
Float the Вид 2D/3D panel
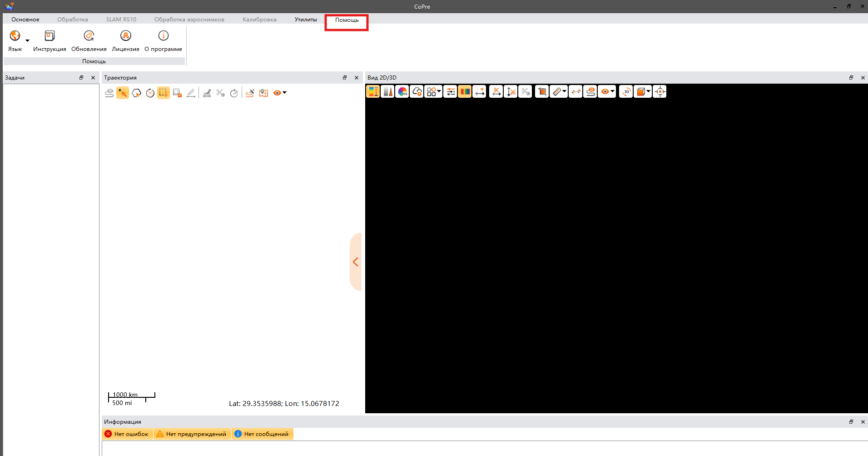(x=851, y=78)
